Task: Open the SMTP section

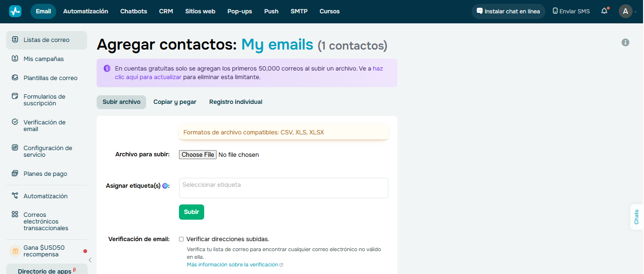Action: tap(299, 11)
